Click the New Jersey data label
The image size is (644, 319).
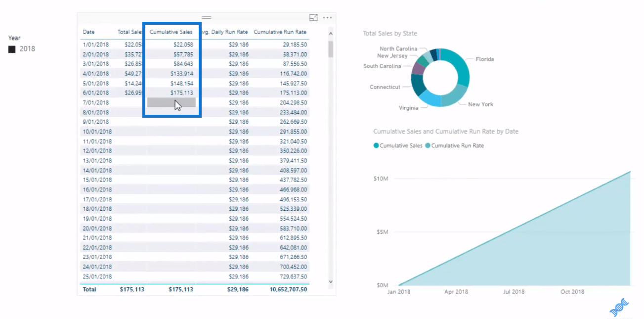coord(392,56)
